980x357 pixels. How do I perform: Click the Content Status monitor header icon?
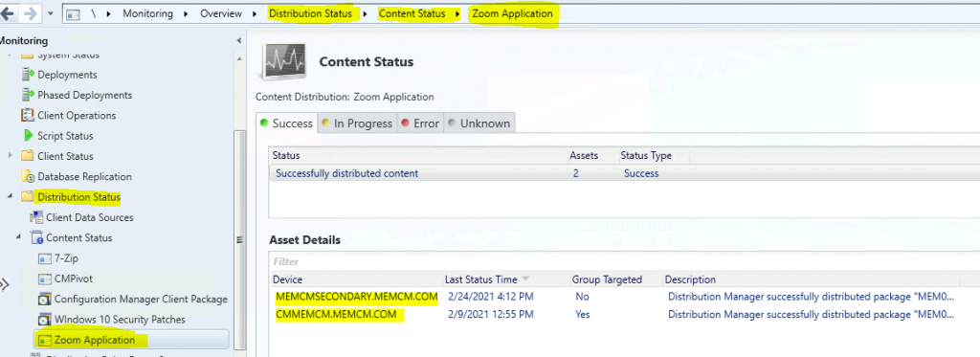pyautogui.click(x=285, y=61)
